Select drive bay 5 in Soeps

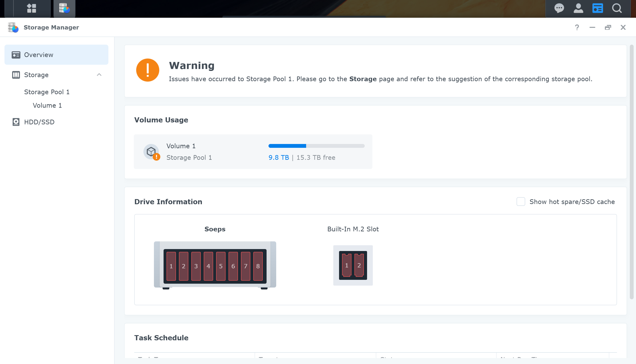point(221,266)
